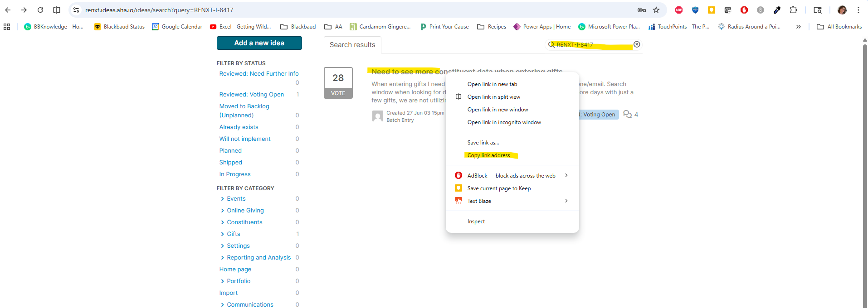
Task: Choose Open link in split view
Action: tap(512, 97)
